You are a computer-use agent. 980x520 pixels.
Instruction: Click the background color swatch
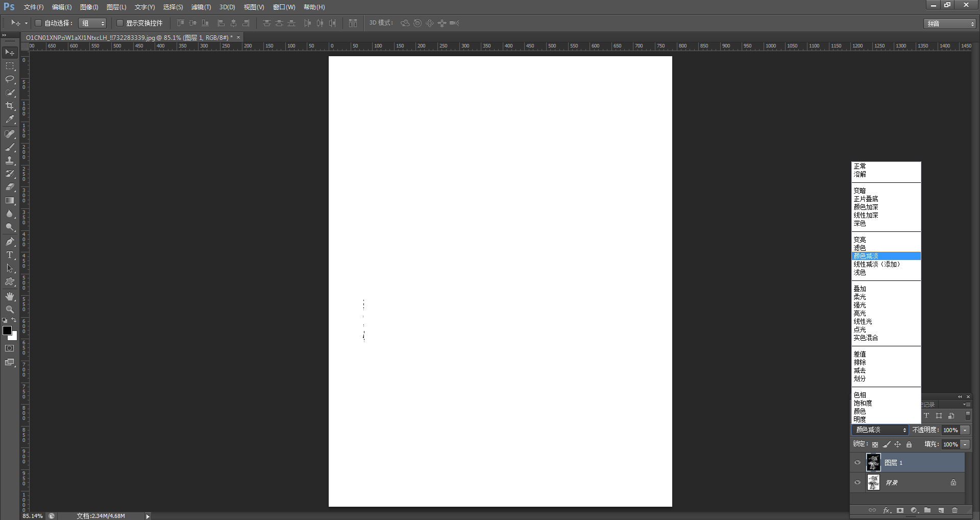pos(14,337)
